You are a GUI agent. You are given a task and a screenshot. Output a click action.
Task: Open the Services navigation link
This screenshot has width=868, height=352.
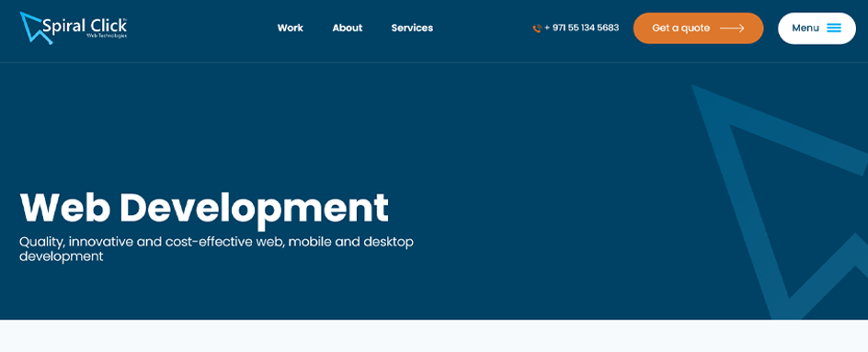pos(412,28)
